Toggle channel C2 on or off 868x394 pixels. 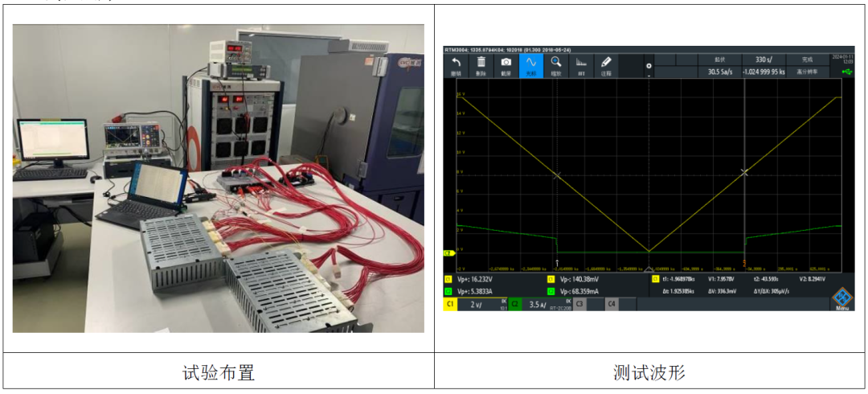click(514, 305)
